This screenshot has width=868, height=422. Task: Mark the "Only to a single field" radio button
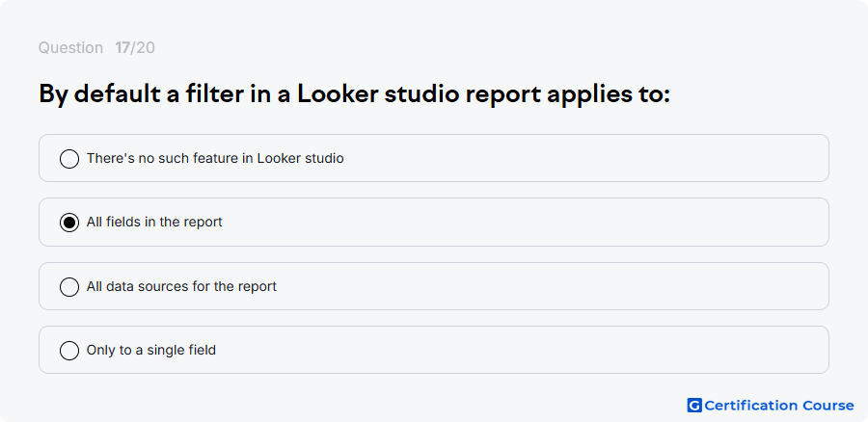[69, 351]
